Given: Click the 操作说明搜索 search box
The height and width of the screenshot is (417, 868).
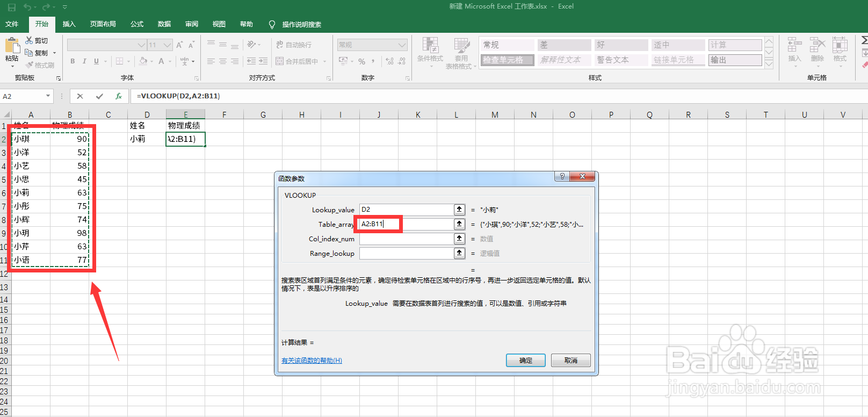Looking at the screenshot, I should coord(301,24).
